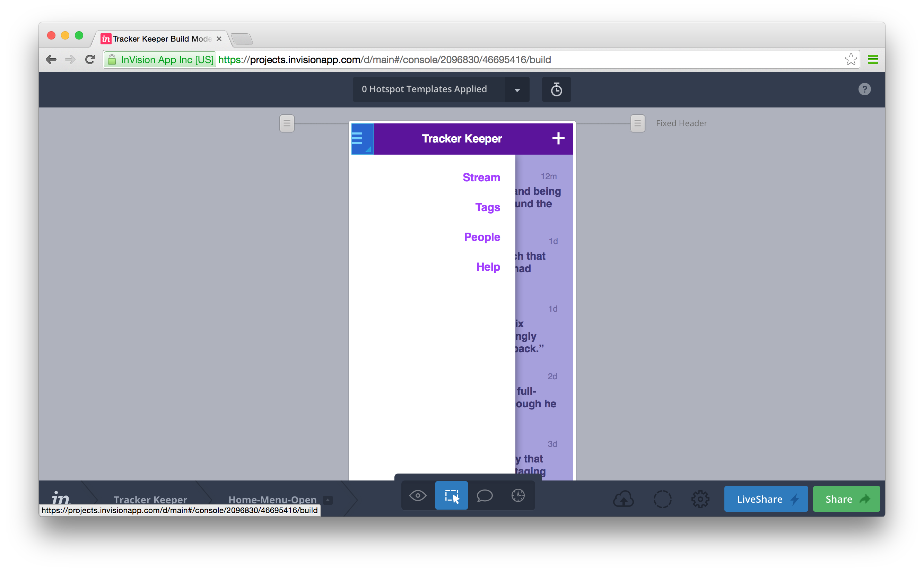Screen dimensions: 924x572
Task: Open the settings gear icon
Action: coord(700,499)
